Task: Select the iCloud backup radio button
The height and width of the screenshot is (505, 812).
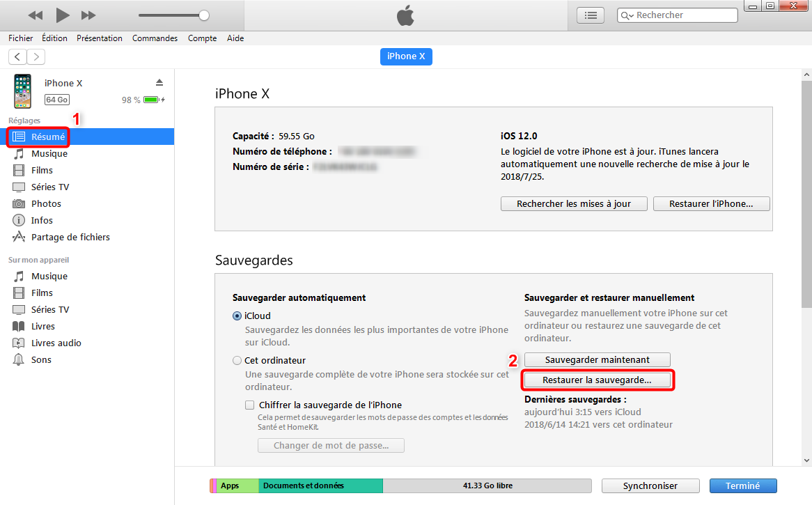Action: pos(237,316)
